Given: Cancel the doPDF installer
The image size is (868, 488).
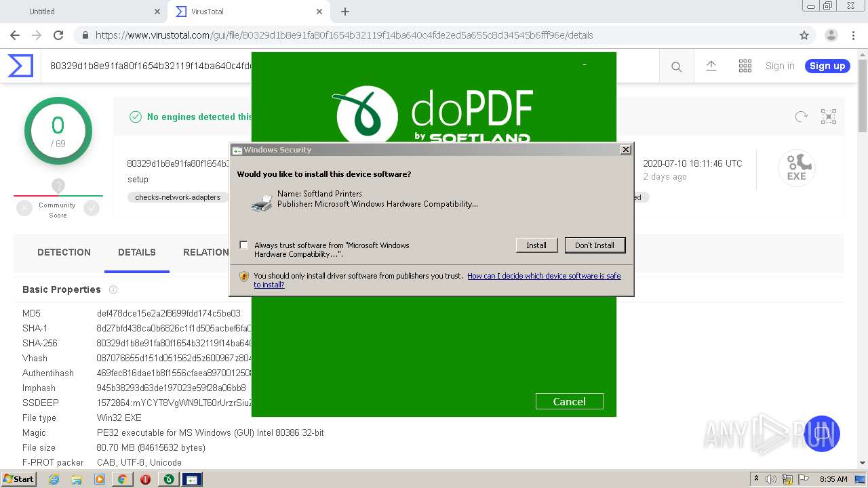Looking at the screenshot, I should (x=569, y=401).
